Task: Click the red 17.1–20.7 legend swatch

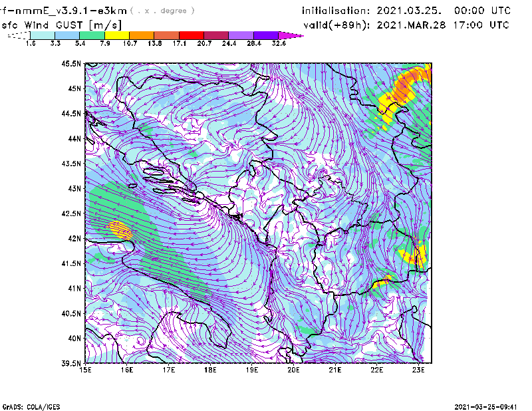Action: tap(192, 35)
